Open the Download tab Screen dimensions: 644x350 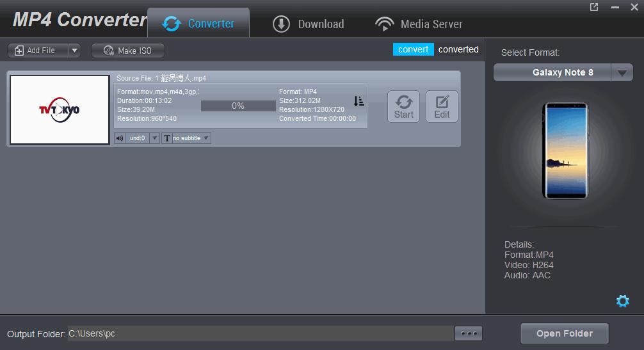point(308,24)
